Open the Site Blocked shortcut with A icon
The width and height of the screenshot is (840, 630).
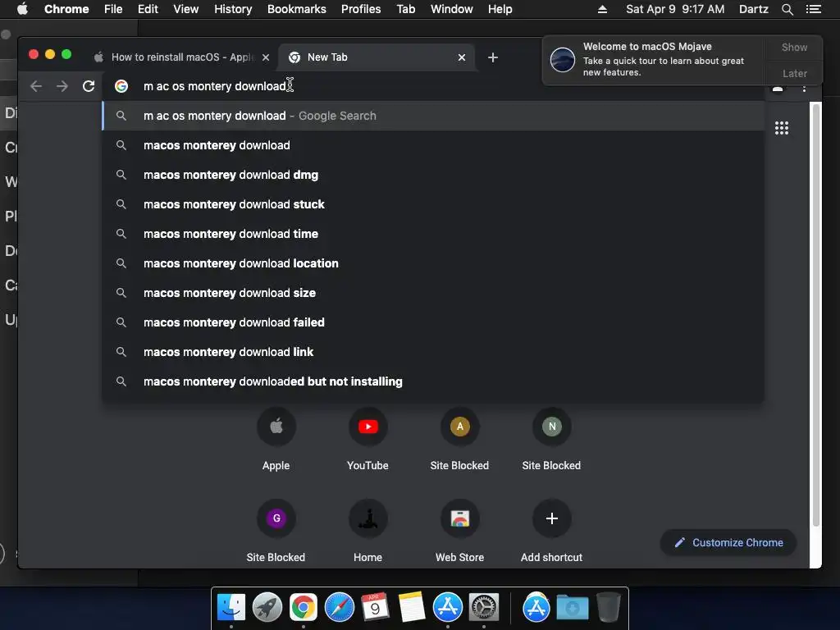459,440
